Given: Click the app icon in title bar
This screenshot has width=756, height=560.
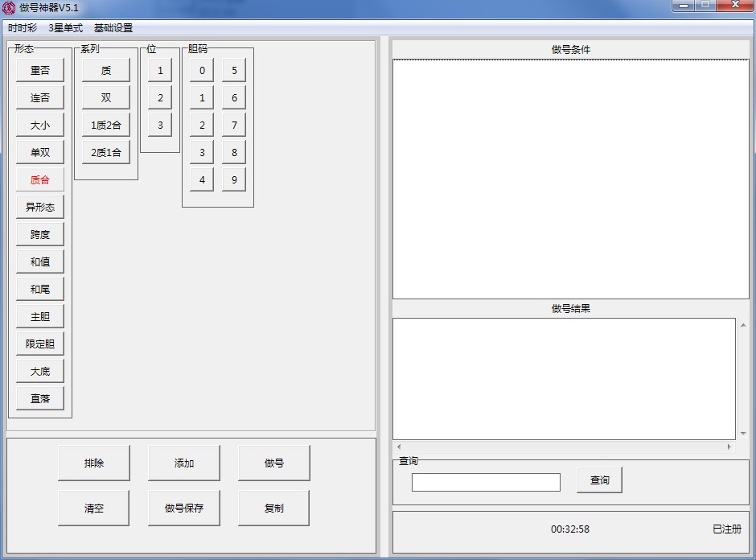Looking at the screenshot, I should (x=9, y=8).
